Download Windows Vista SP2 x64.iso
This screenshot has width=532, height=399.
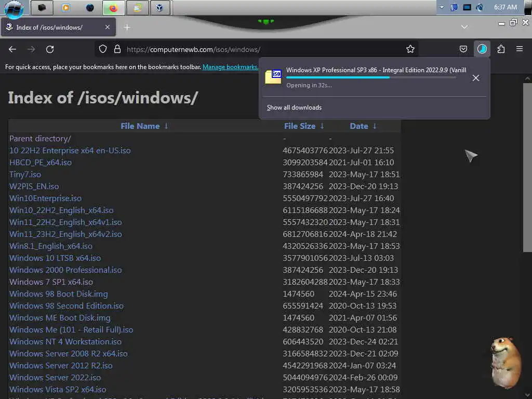coord(58,389)
